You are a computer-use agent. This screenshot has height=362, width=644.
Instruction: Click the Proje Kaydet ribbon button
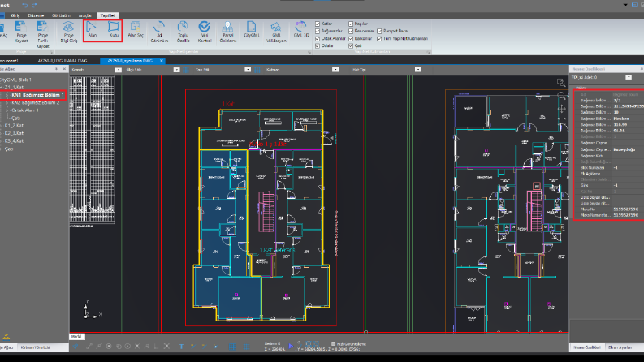coord(21,32)
